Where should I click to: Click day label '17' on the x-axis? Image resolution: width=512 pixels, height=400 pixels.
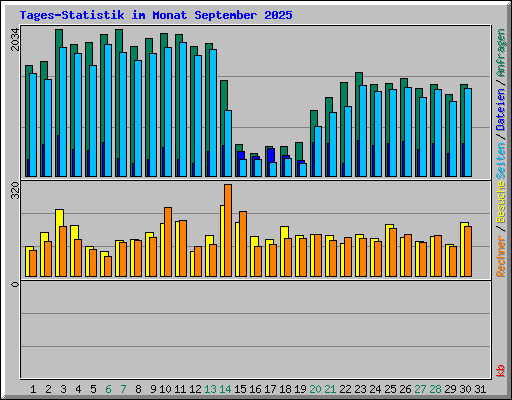coord(270,389)
